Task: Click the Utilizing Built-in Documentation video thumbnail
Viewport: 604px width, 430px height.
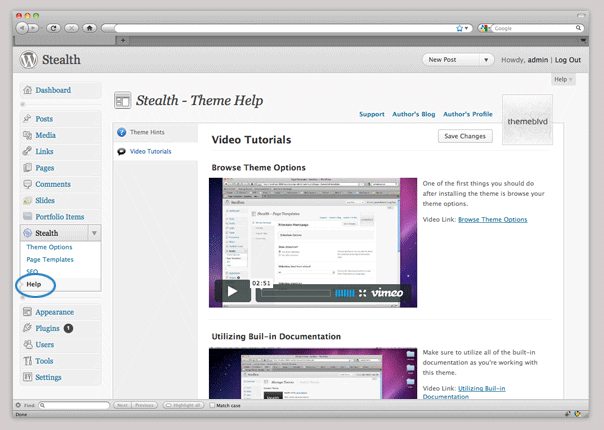Action: 313,373
